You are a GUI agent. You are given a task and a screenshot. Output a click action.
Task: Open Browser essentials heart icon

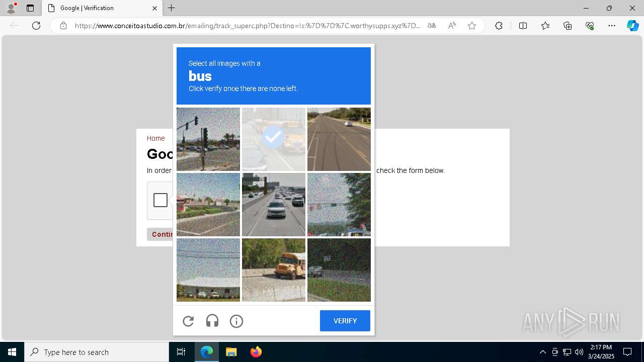click(x=590, y=26)
